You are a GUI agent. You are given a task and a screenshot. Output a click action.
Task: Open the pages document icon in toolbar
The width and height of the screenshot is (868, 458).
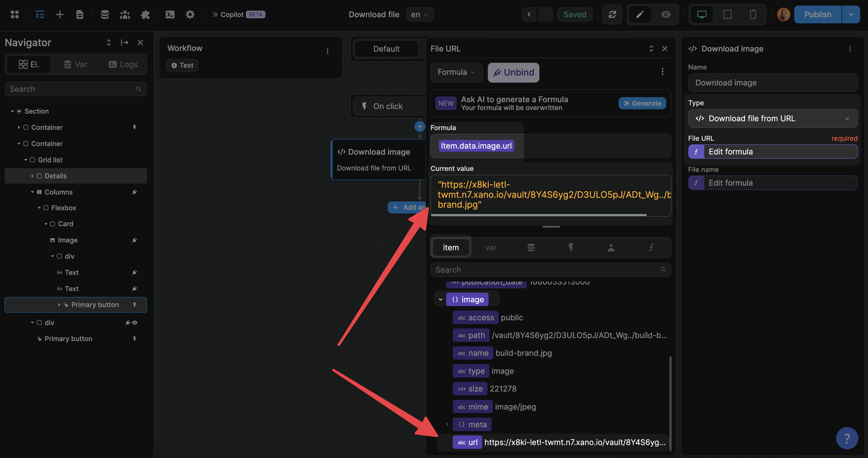click(80, 14)
